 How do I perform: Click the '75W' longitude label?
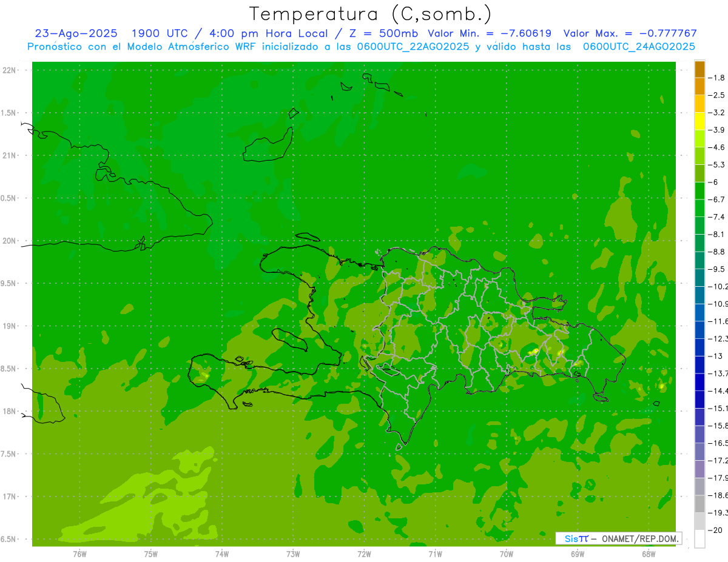[150, 554]
